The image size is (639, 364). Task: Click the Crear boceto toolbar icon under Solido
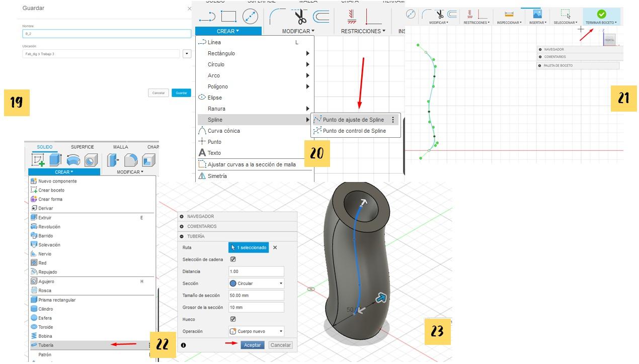pyautogui.click(x=38, y=160)
